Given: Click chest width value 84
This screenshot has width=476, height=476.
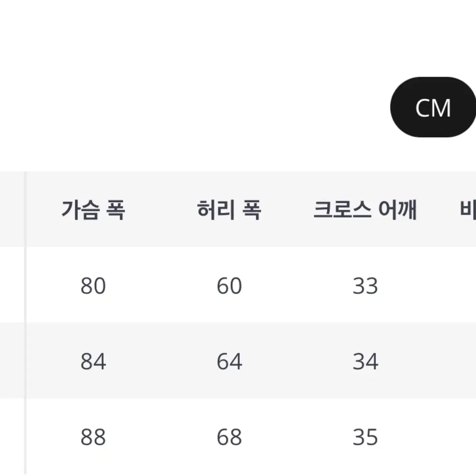Looking at the screenshot, I should [93, 361].
